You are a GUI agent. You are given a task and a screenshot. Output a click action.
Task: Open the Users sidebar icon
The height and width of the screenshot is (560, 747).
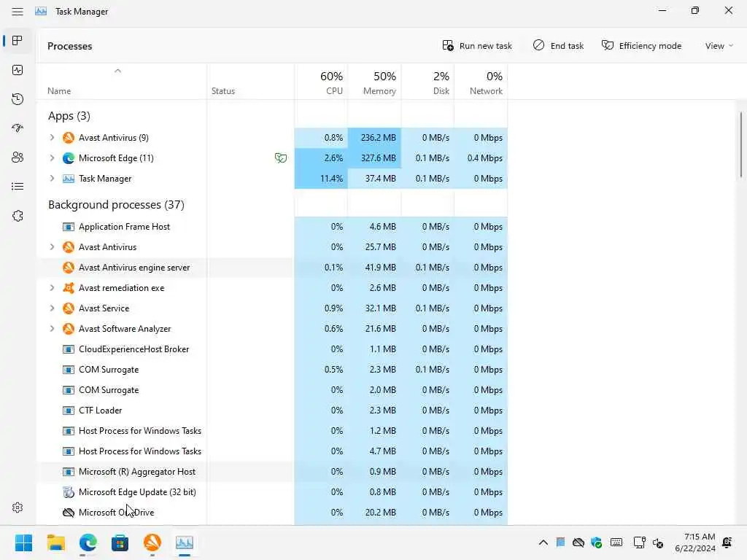tap(18, 157)
